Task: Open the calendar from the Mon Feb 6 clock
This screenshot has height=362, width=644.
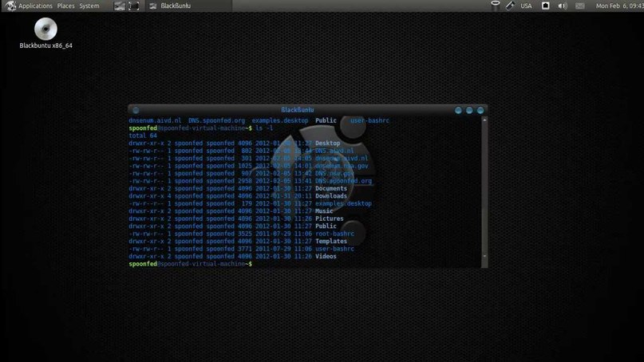Action: [617, 6]
